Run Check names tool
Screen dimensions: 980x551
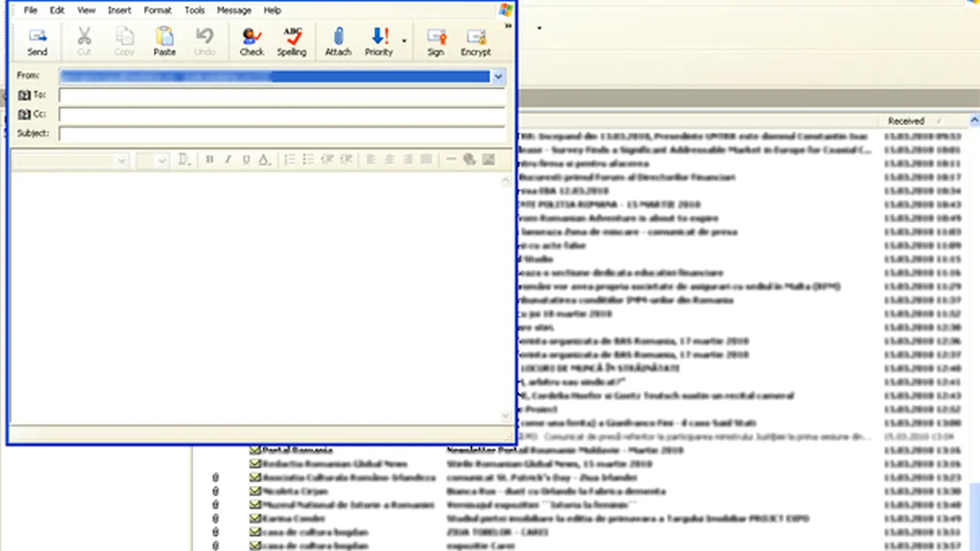251,41
